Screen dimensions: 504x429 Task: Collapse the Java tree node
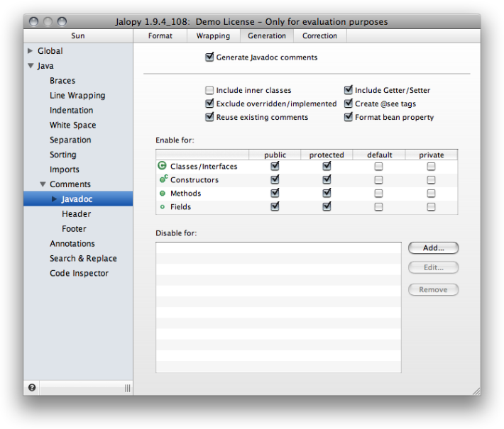[x=31, y=66]
